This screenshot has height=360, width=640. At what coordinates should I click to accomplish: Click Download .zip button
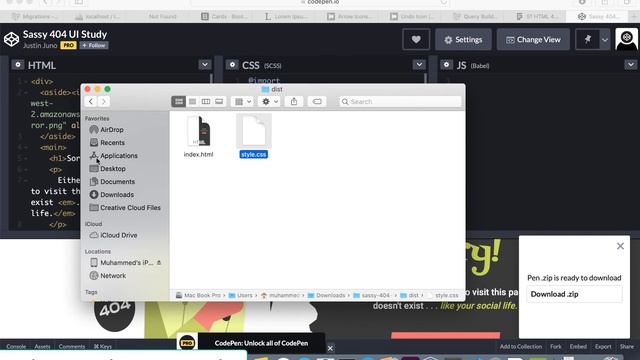574,294
